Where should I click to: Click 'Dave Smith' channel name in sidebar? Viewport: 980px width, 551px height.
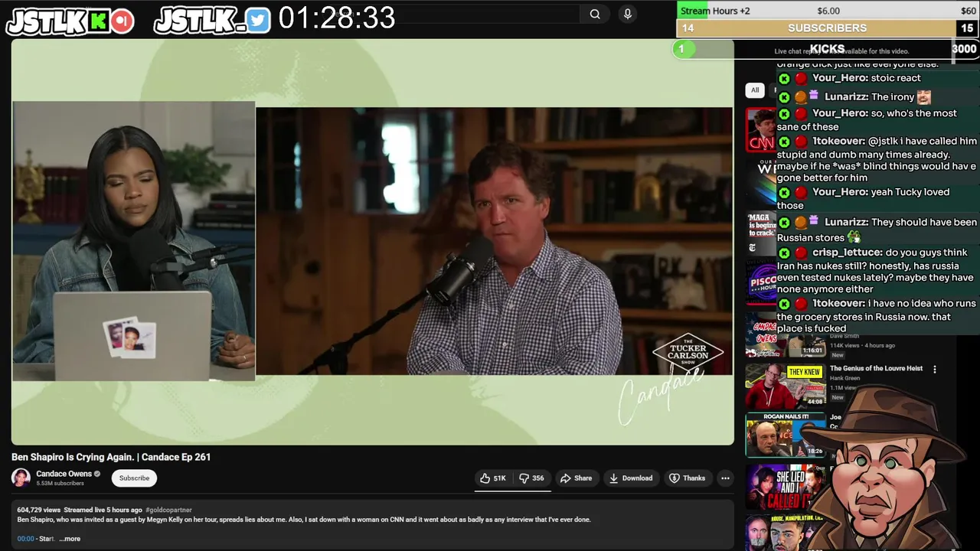click(845, 336)
